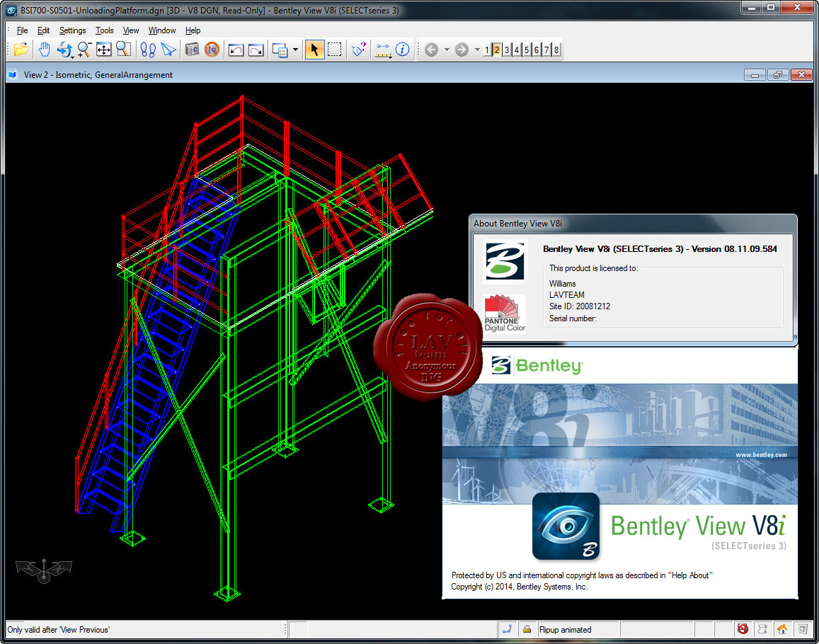Select the Window Area zoom tool

pyautogui.click(x=124, y=50)
